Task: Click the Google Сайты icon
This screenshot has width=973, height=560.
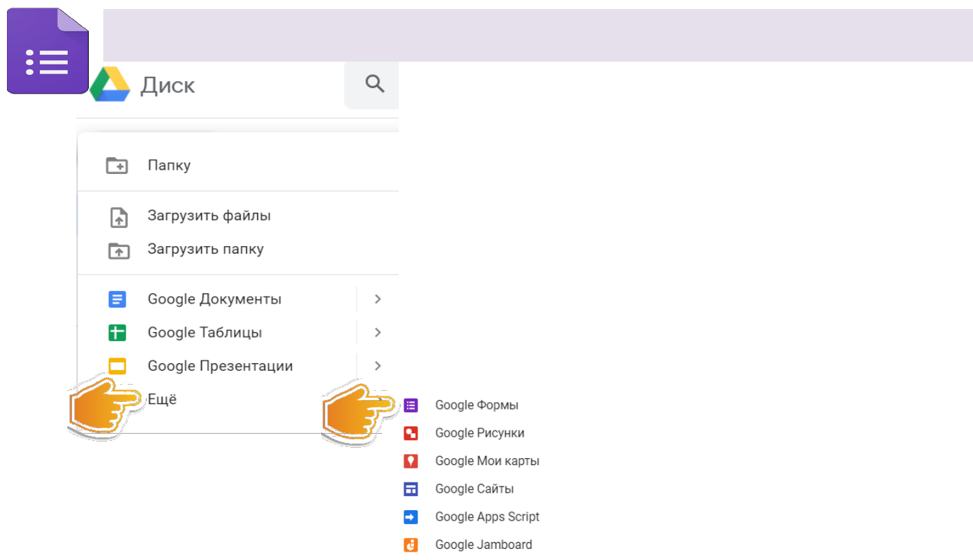Action: [411, 489]
